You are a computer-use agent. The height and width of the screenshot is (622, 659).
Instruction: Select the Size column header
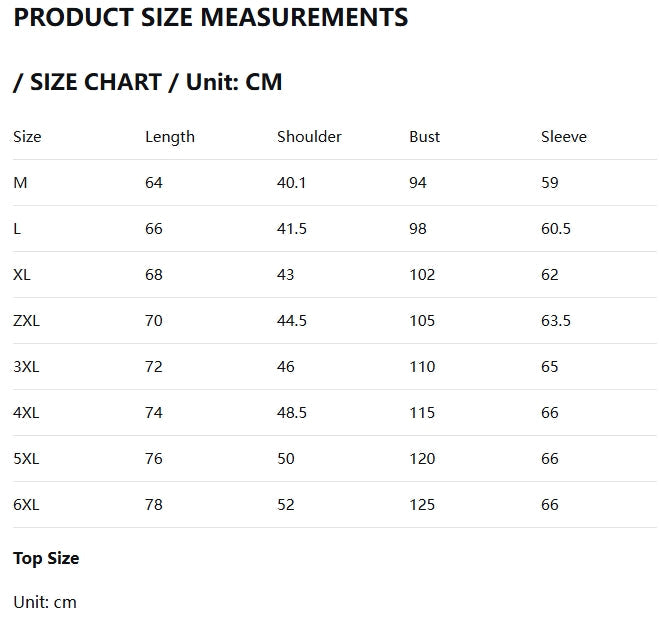[x=27, y=137]
